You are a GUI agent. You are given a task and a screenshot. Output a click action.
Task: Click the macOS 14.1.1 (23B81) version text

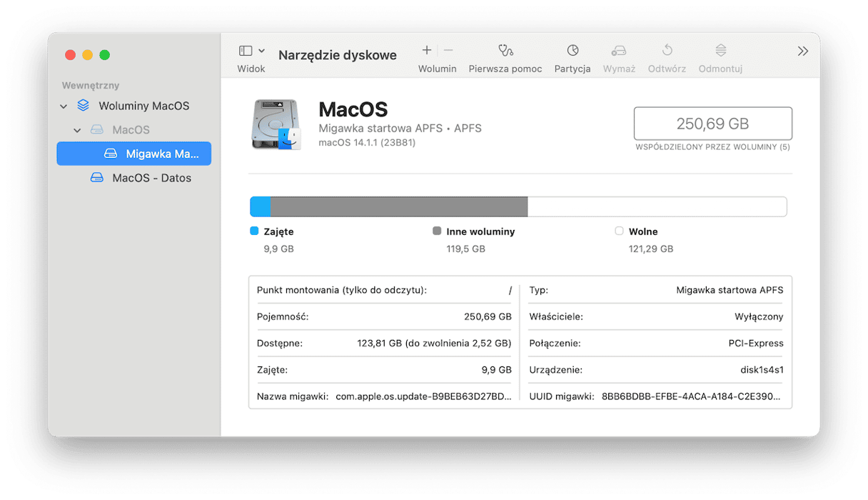pos(367,142)
